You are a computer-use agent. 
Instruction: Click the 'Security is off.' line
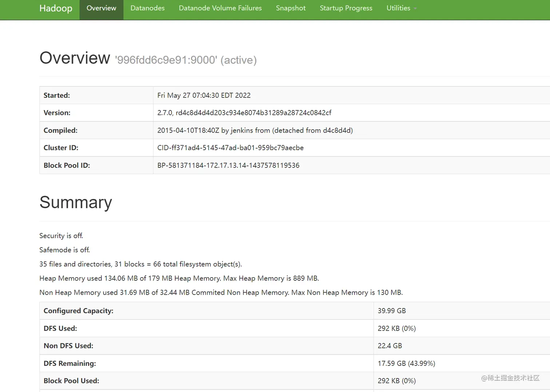(x=61, y=236)
